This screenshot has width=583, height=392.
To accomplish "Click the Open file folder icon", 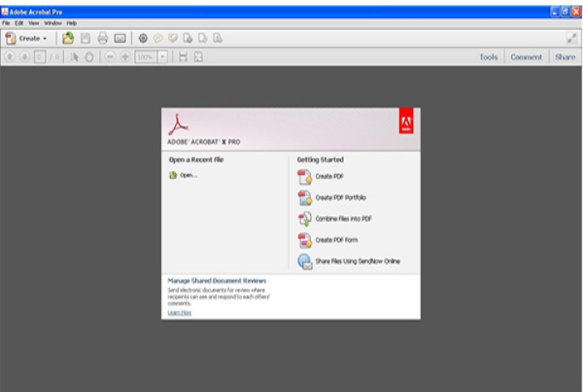I will click(68, 38).
